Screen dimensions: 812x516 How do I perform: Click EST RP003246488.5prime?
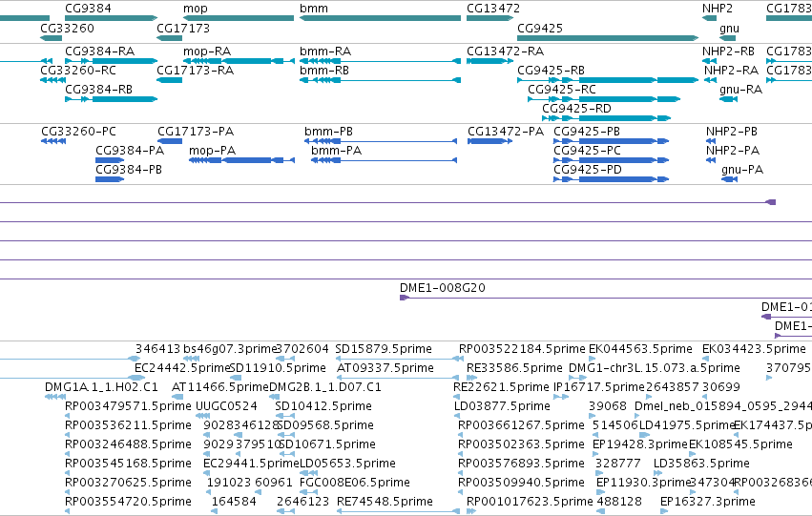(x=68, y=454)
